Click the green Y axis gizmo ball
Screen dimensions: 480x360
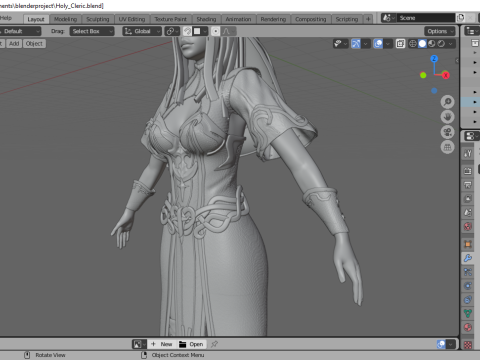pyautogui.click(x=423, y=75)
